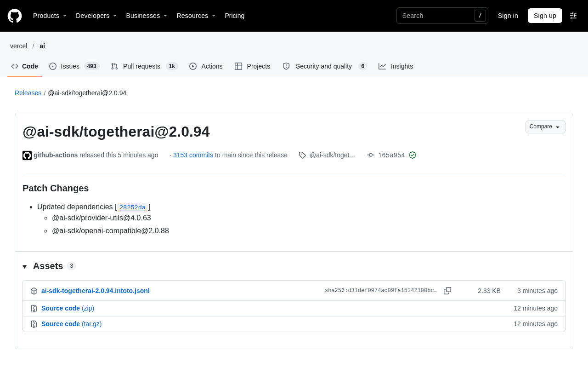Viewport: 588px width, 368px height.
Task: Copy the sha256 digest to clipboard
Action: coord(447,291)
